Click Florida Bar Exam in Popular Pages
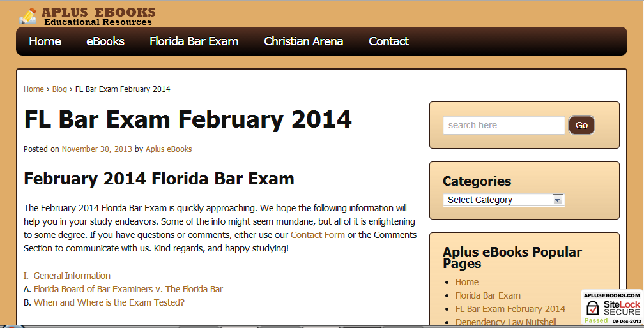This screenshot has height=328, width=644. pyautogui.click(x=488, y=295)
